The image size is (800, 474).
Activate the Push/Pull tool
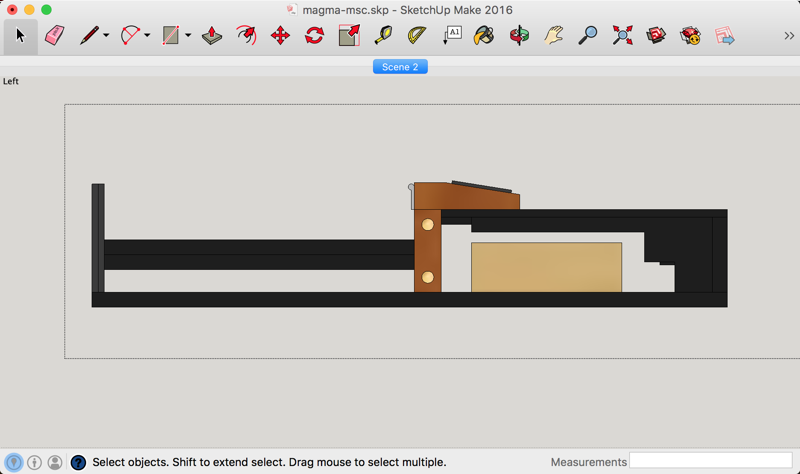212,36
